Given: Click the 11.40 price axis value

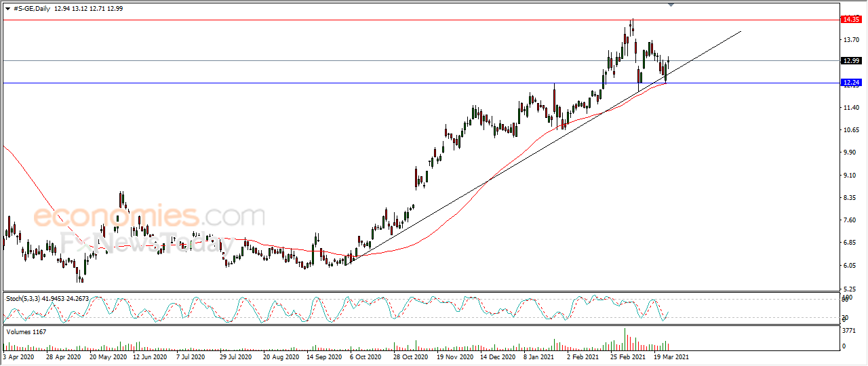Looking at the screenshot, I should pyautogui.click(x=850, y=108).
